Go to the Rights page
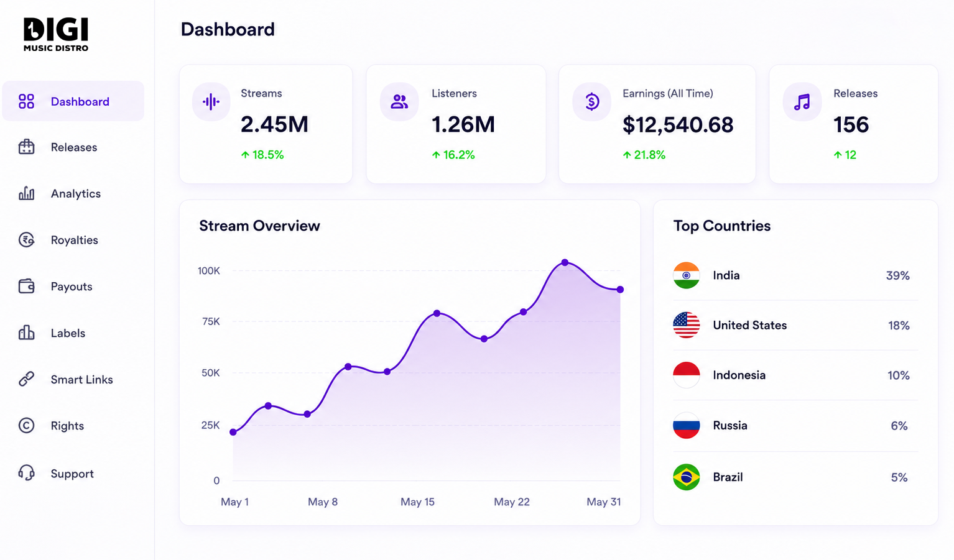Screen dimensions: 954x560 point(73,426)
